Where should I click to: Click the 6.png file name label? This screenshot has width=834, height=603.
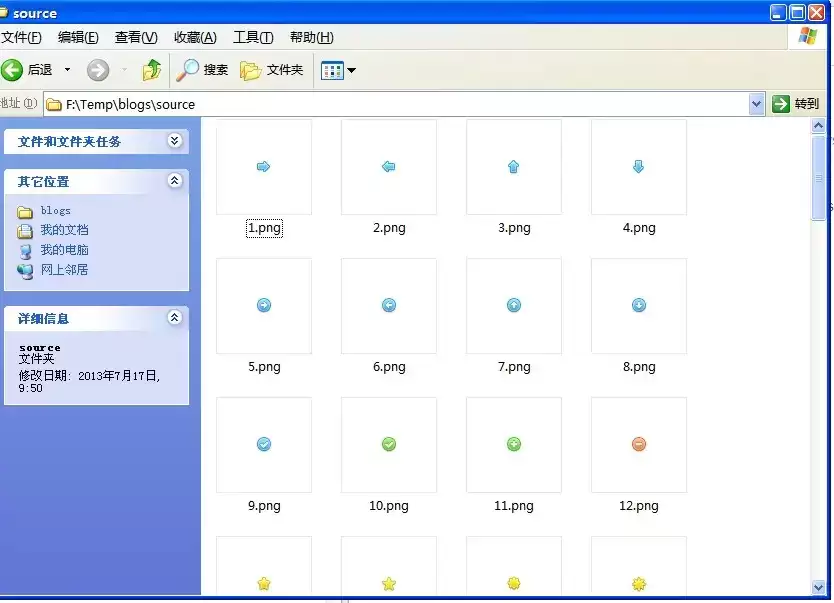[389, 367]
